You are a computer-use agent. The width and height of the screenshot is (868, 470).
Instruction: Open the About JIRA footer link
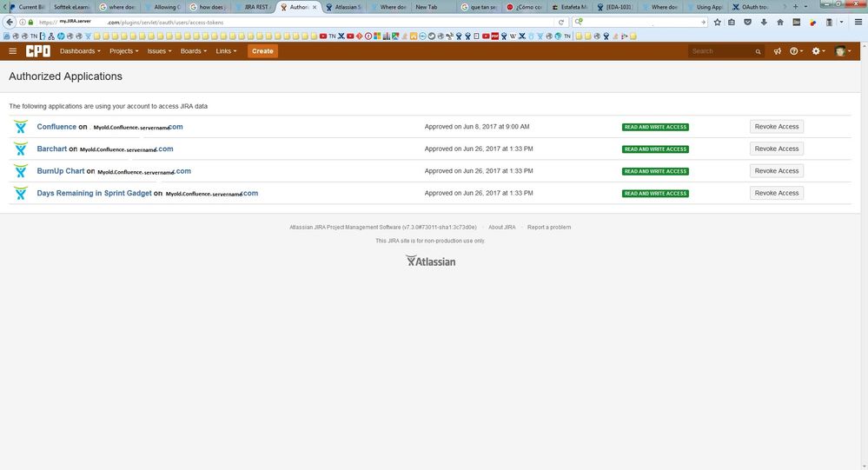(501, 228)
